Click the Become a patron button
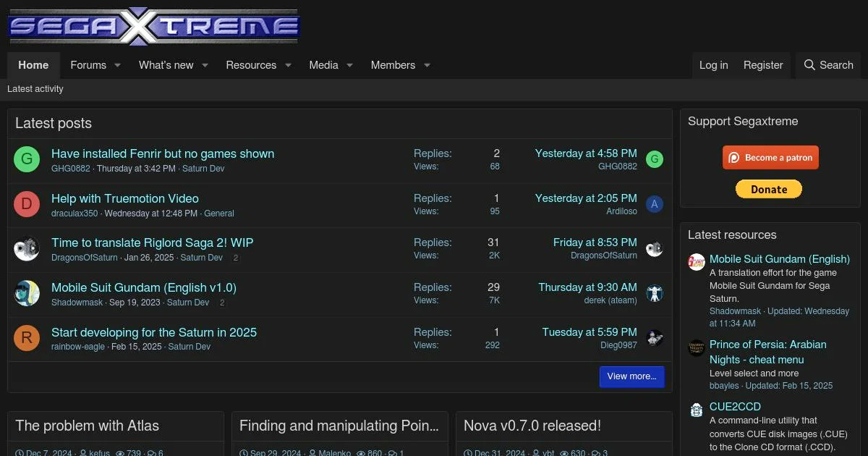This screenshot has height=456, width=868. click(770, 158)
